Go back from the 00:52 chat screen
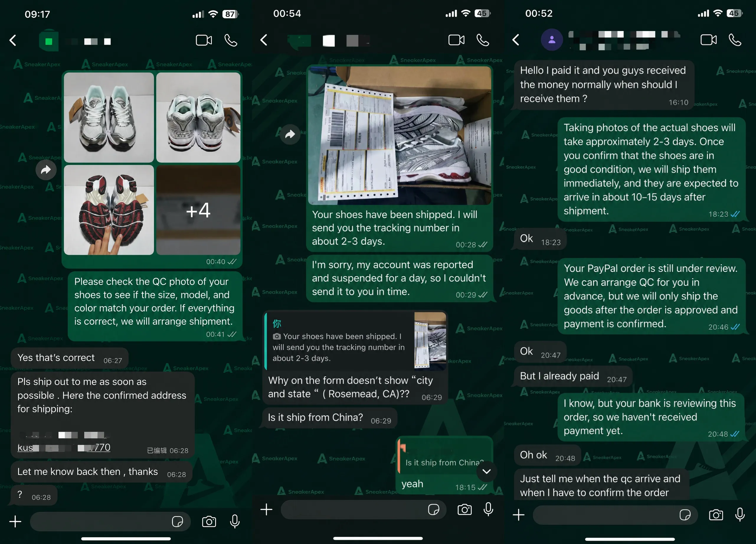Screen dimensions: 756x544 click(516, 40)
